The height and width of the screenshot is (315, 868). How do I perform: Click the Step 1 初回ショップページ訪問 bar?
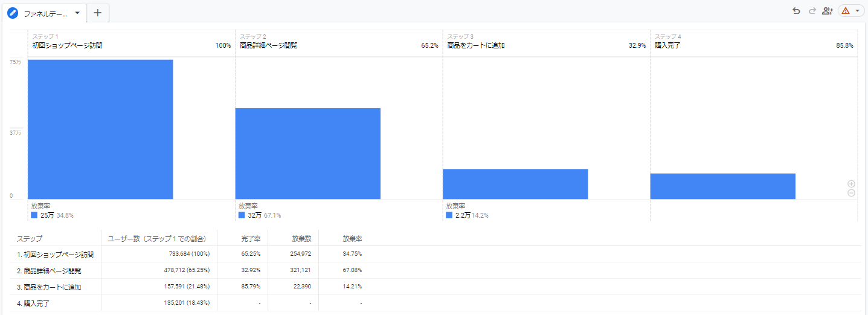[x=100, y=129]
